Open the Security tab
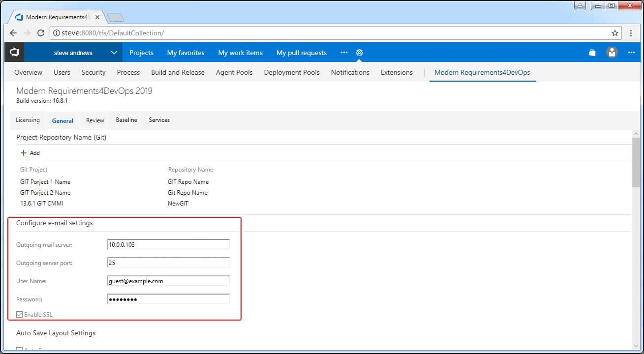The width and height of the screenshot is (644, 354). pyautogui.click(x=93, y=72)
